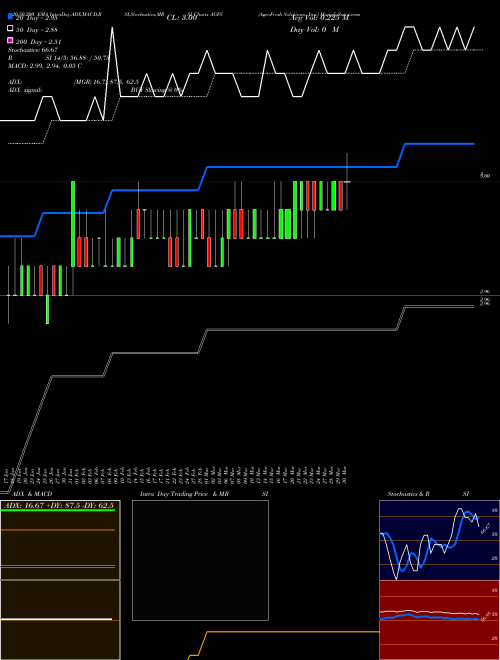Click the tall green candle reaching the 3.00 line
500x660 pixels.
coord(73,224)
